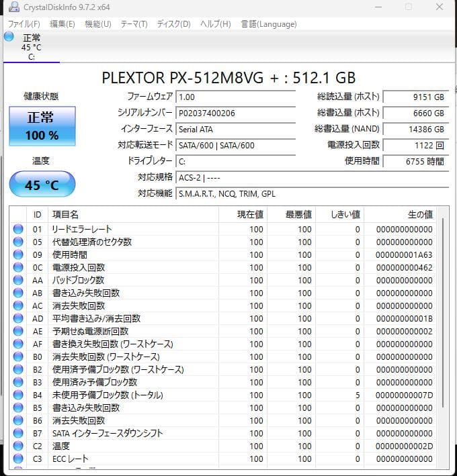Click status icon of row AB 書き込み失敗回数
Screen dimensions: 457x476
[18, 293]
